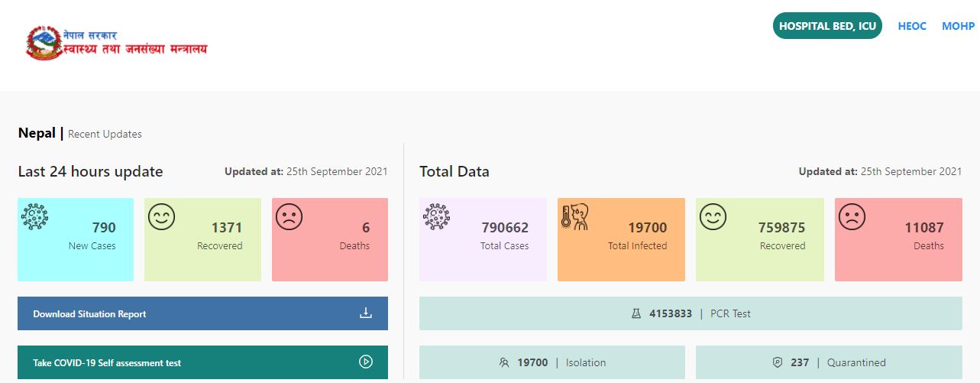Click the shield icon beside Quarantined count
The image size is (980, 383).
tap(778, 362)
